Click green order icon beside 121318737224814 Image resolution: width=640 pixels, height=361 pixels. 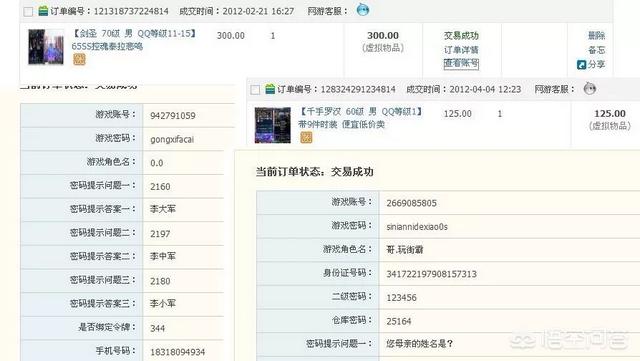(x=43, y=11)
